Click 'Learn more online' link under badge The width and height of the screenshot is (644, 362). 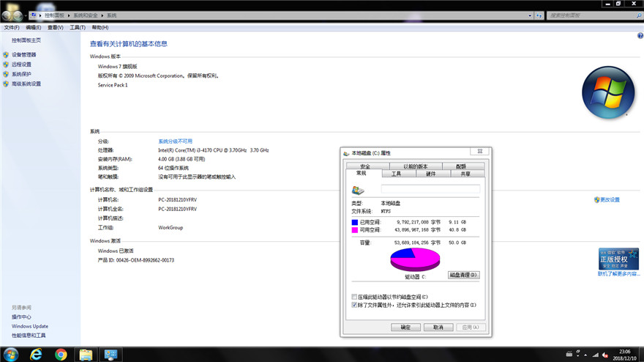click(x=618, y=274)
